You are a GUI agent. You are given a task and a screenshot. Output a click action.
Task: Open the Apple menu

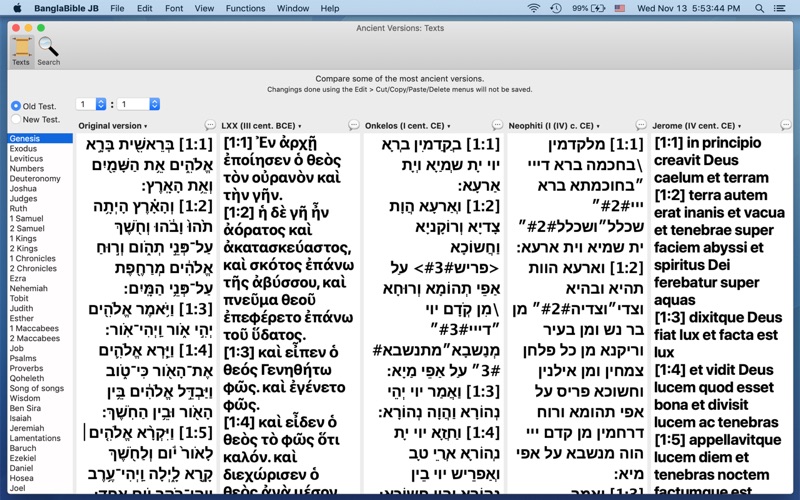[17, 8]
